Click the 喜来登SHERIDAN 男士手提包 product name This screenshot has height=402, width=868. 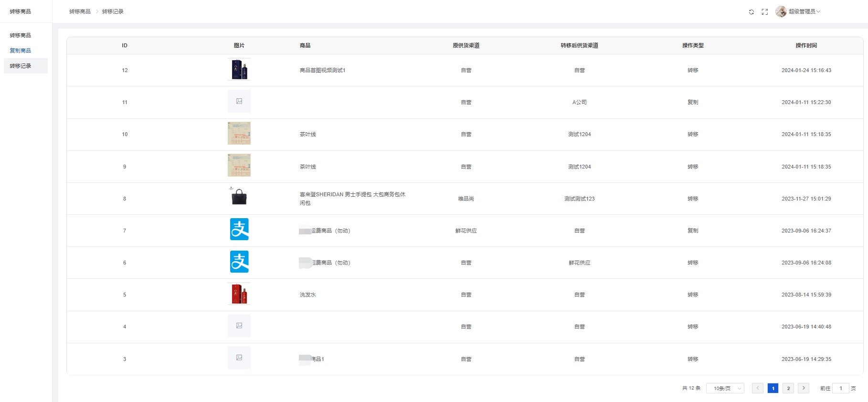[x=352, y=199]
